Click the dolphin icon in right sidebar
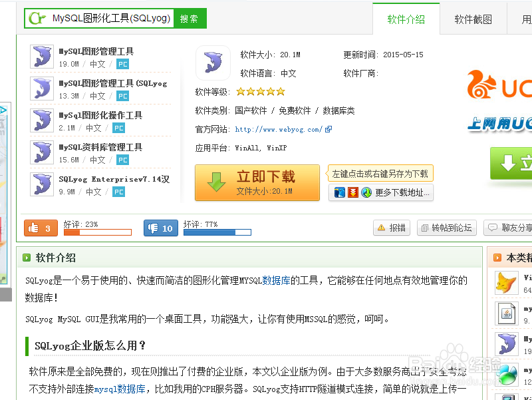 tap(507, 344)
